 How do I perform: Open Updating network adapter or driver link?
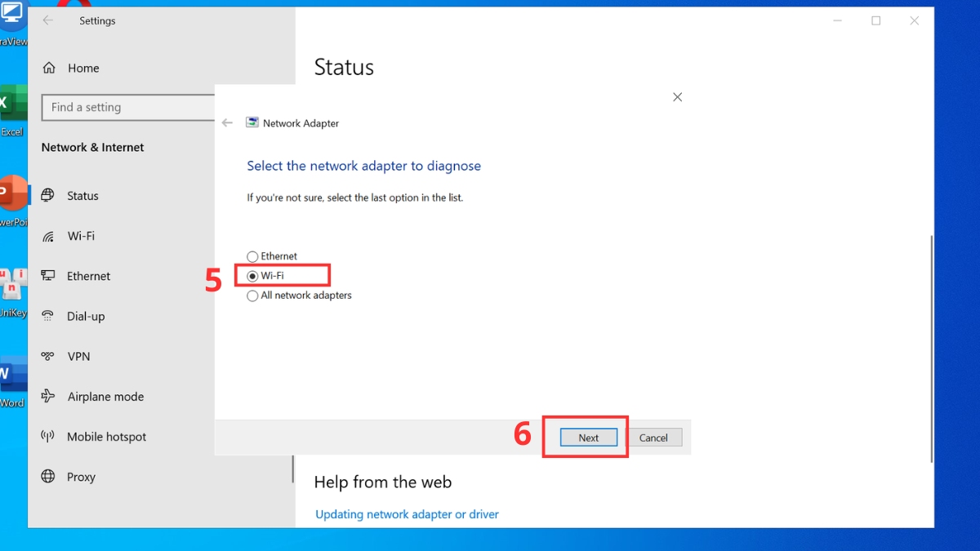coord(407,514)
